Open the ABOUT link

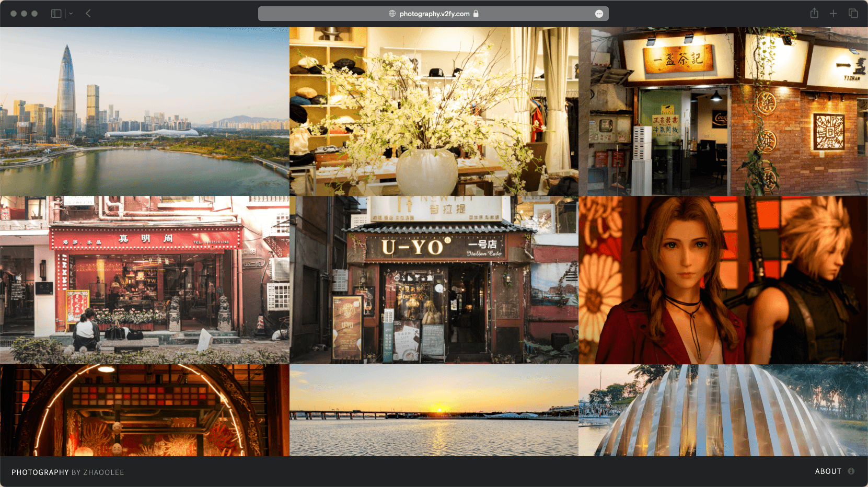coord(828,471)
